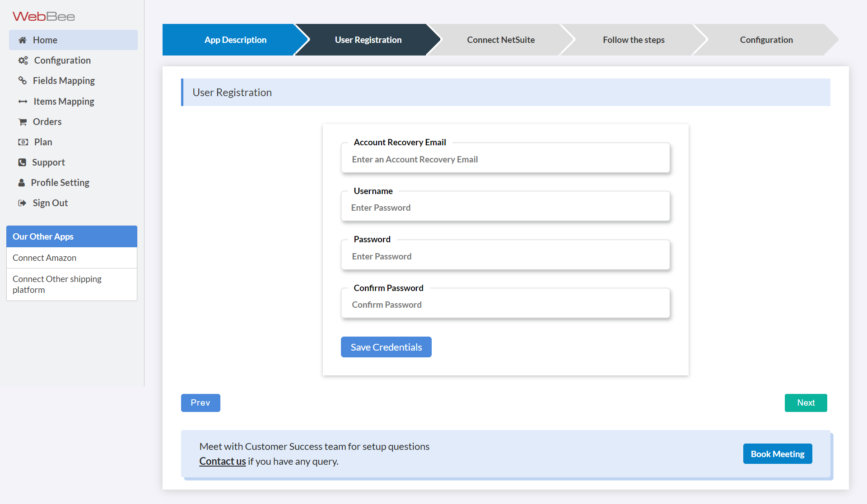Click the Support phone icon
The image size is (867, 504).
[22, 162]
